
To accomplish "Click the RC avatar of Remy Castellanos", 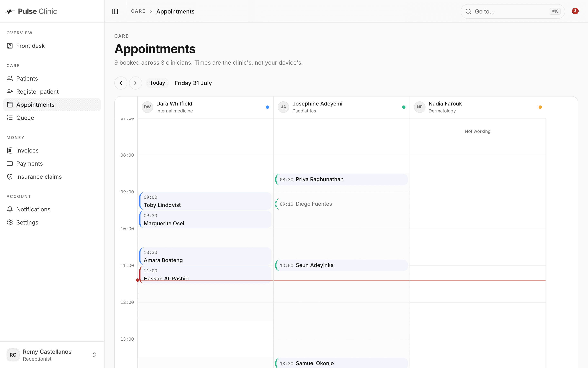I will (x=13, y=355).
